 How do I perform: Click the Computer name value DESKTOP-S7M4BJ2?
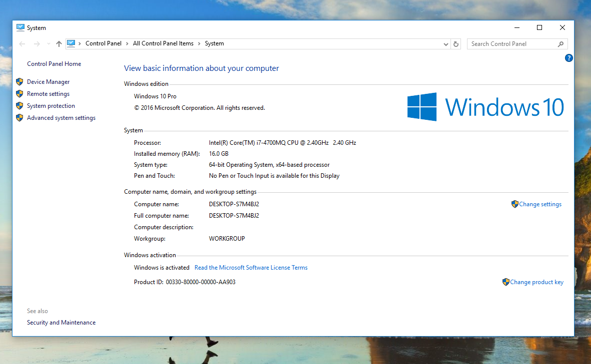[x=234, y=204]
